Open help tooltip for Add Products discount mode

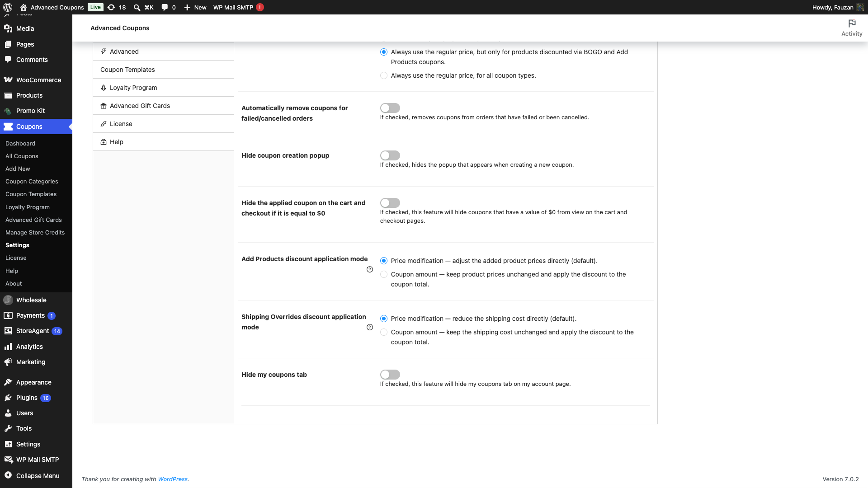(x=370, y=269)
